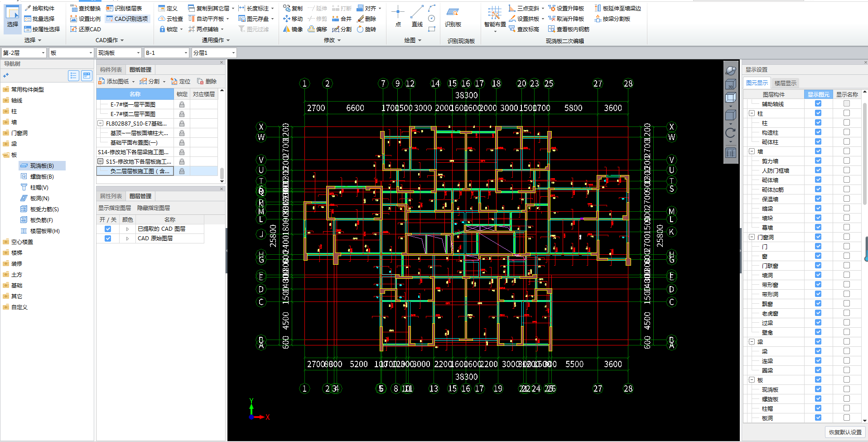Screen dimensions: 868x442
Task: Switch to 图元显示 tab
Action: pos(757,83)
